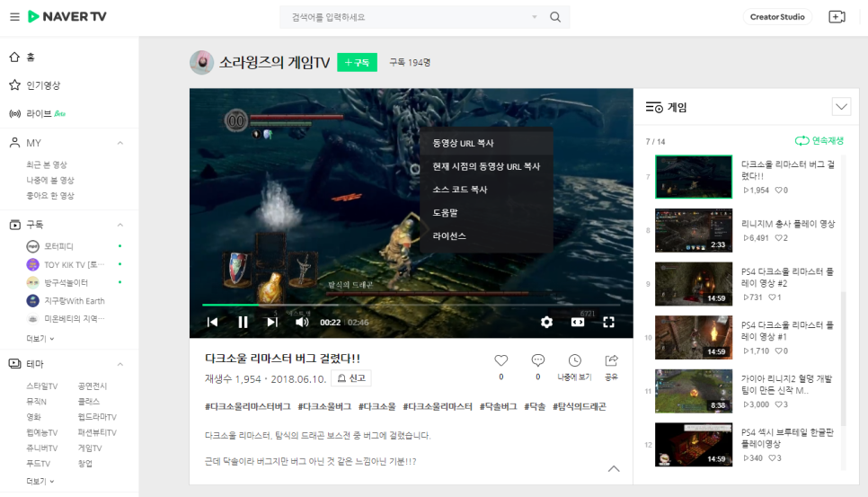Subscribe with the +구독 button
Image resolution: width=868 pixels, height=497 pixels.
(357, 63)
